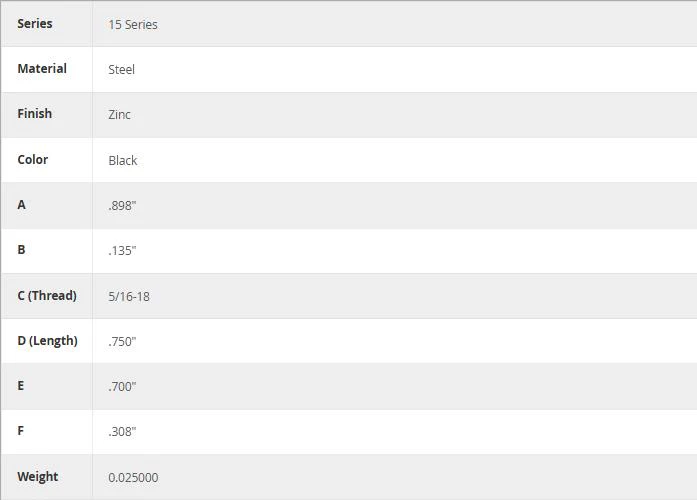Click the C (Thread) label
The image size is (697, 500).
pos(47,296)
